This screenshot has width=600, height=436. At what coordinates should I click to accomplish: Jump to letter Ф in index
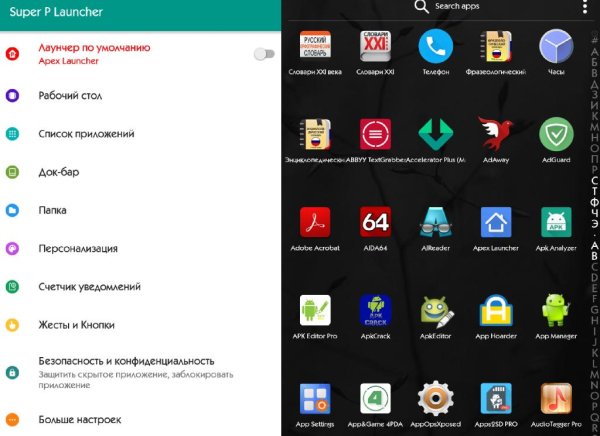tap(594, 202)
